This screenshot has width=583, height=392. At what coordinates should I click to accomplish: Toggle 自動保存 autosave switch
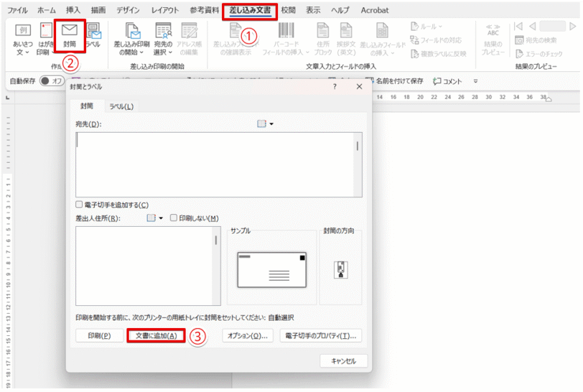click(x=52, y=80)
